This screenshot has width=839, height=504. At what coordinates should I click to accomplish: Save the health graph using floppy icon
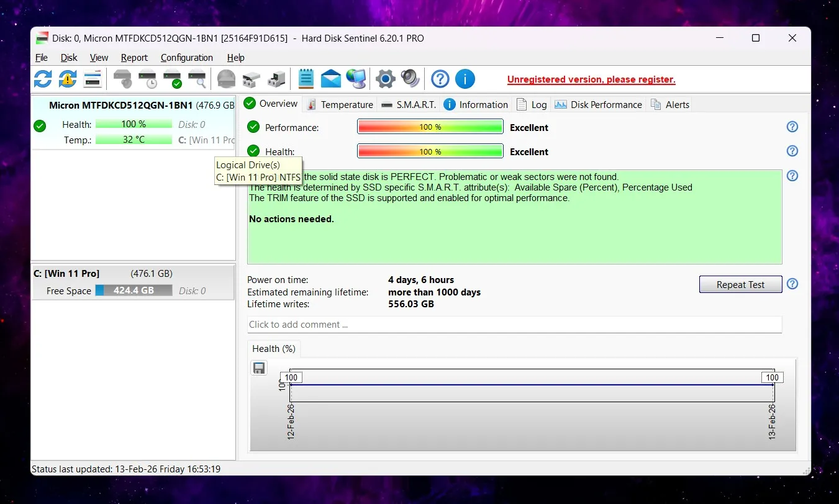259,368
